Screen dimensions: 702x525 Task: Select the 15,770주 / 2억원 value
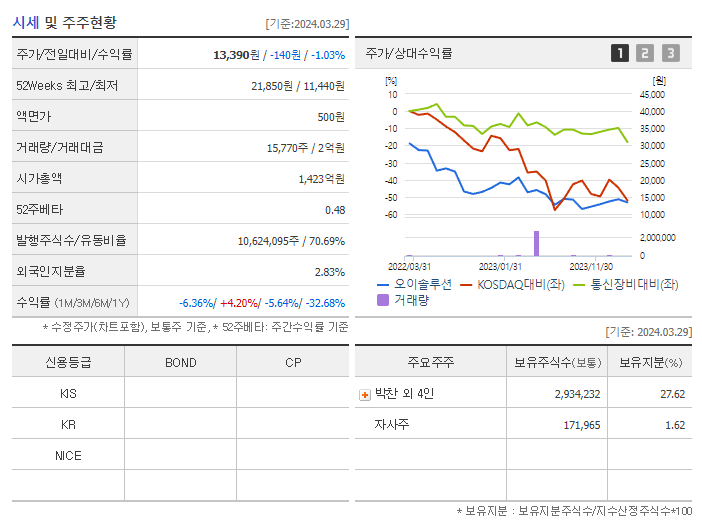pos(306,148)
